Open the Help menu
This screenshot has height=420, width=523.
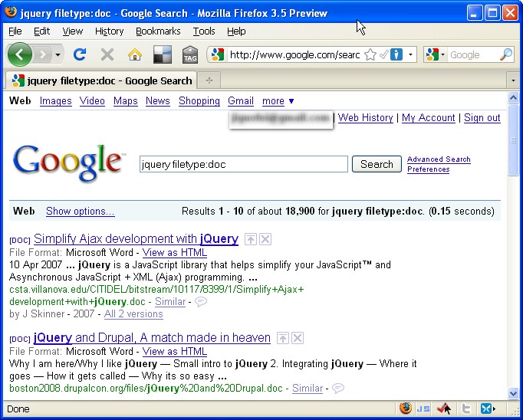point(236,31)
